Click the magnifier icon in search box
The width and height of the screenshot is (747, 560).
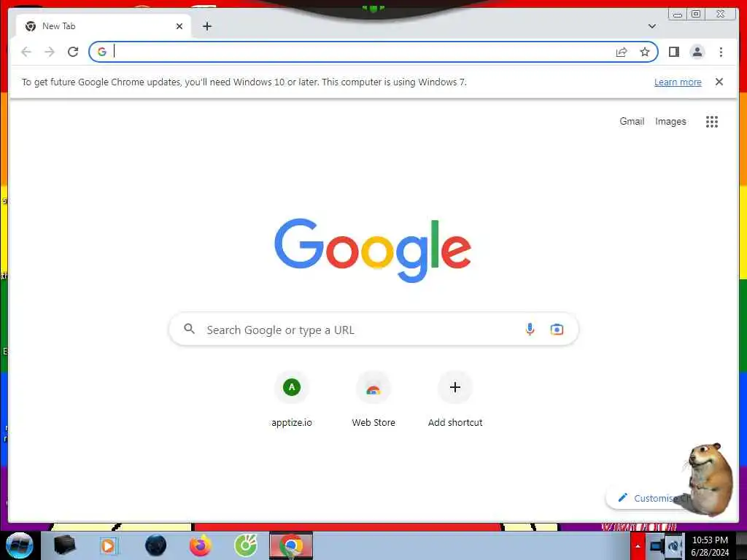[189, 329]
